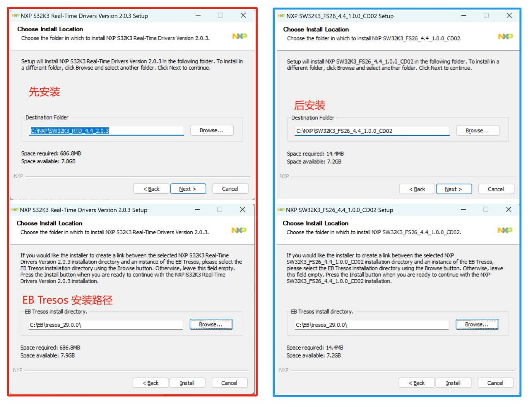Close the FS26 EB Tresos directory window
This screenshot has width=532, height=407.
tap(508, 210)
